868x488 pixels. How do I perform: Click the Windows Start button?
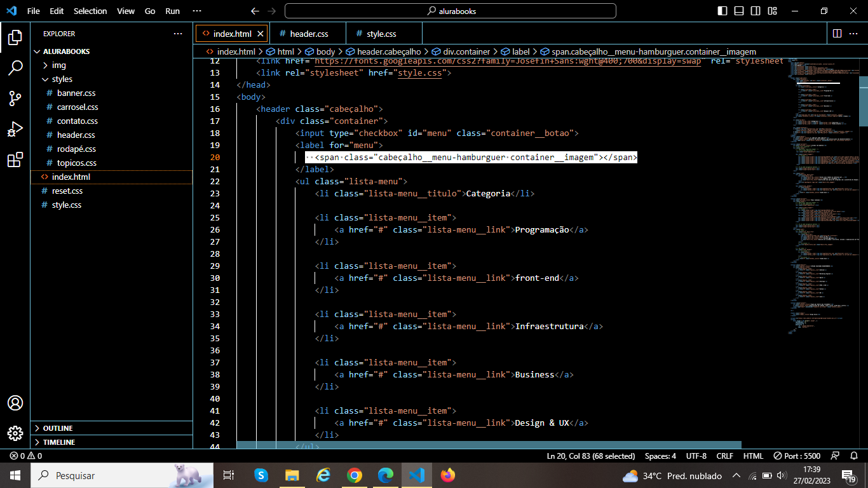coord(15,475)
